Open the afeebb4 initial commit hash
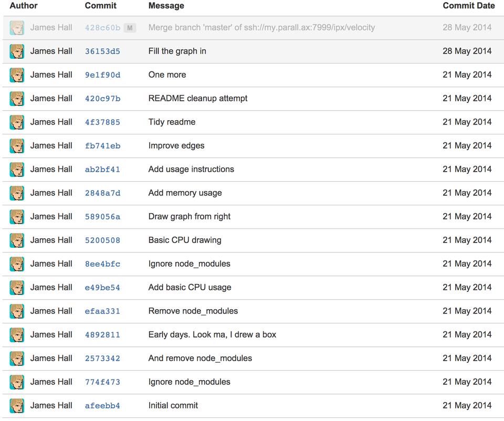 pos(102,406)
